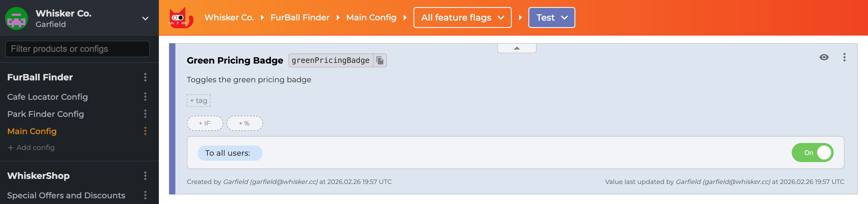Screen dimensions: 868x204
Task: Click the Filter products or configs field
Action: pos(77,49)
